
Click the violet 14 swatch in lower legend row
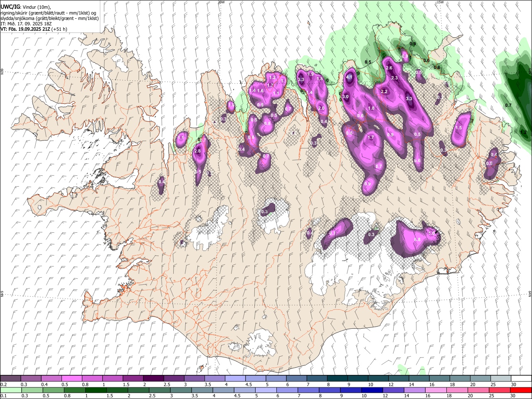pyautogui.click(x=414, y=390)
